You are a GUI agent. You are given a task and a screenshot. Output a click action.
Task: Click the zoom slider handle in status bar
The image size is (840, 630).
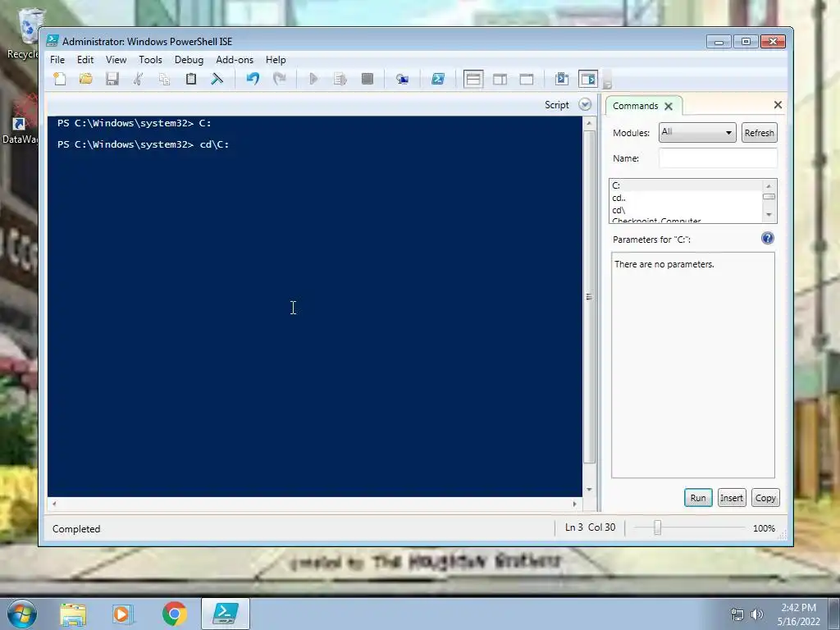pyautogui.click(x=657, y=528)
